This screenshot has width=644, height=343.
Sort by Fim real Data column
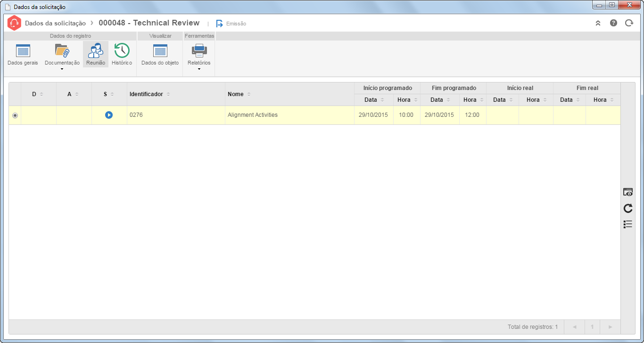pyautogui.click(x=570, y=100)
